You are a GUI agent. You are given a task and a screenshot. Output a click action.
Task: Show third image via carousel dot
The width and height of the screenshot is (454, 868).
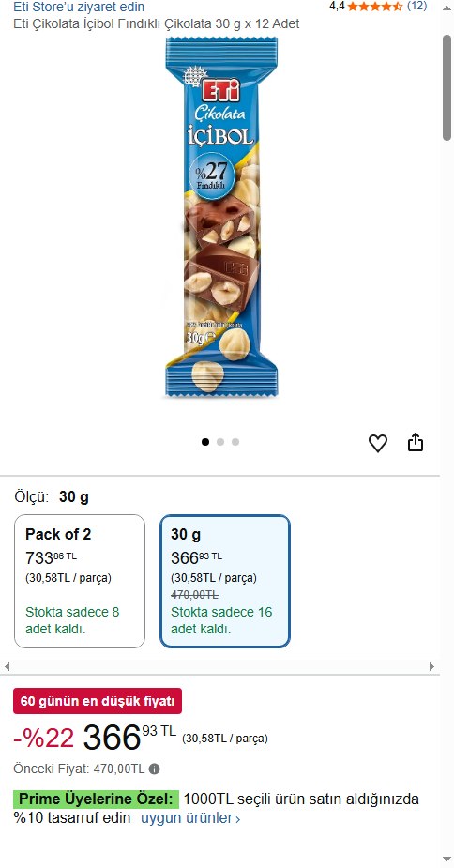tap(235, 442)
